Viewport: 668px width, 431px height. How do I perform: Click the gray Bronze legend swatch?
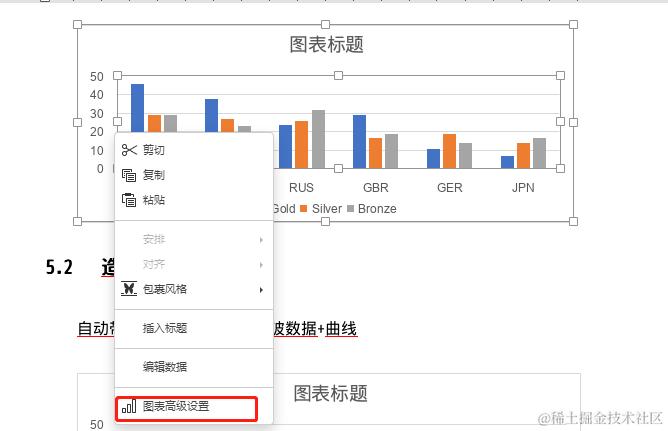point(351,209)
